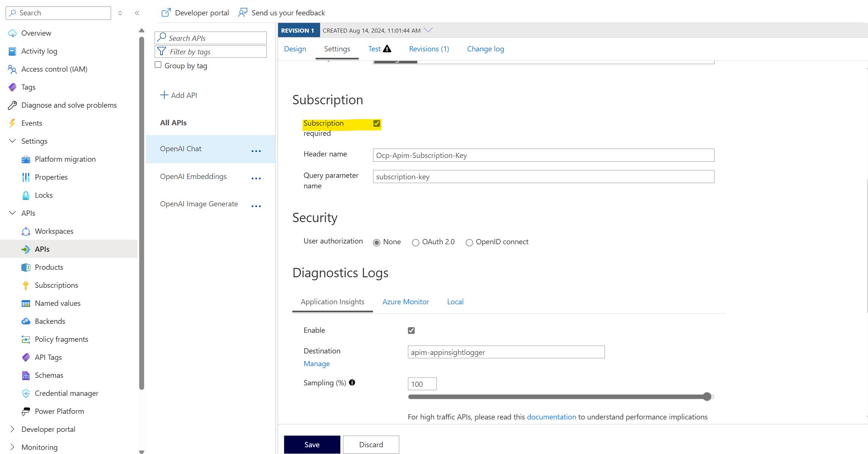This screenshot has height=454, width=868.
Task: Click the Sampling percentage value box
Action: pos(422,384)
